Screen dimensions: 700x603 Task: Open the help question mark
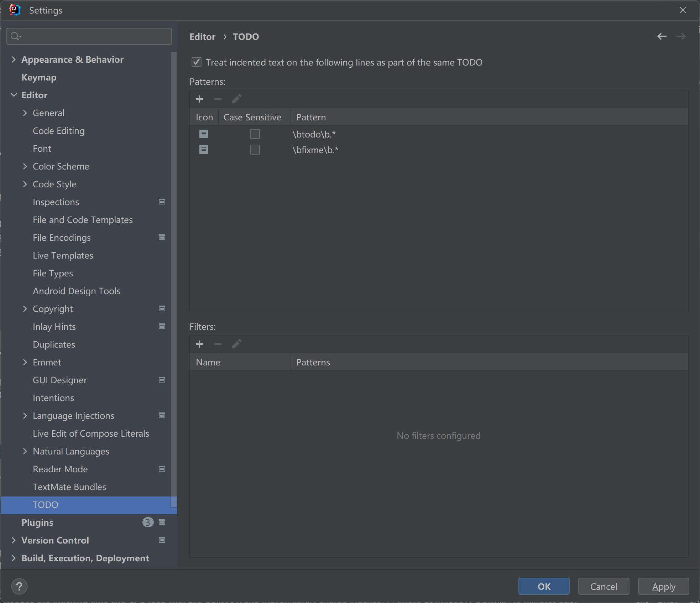click(x=19, y=586)
